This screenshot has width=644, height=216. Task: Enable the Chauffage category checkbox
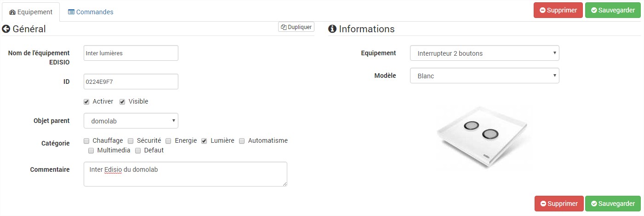click(x=86, y=141)
